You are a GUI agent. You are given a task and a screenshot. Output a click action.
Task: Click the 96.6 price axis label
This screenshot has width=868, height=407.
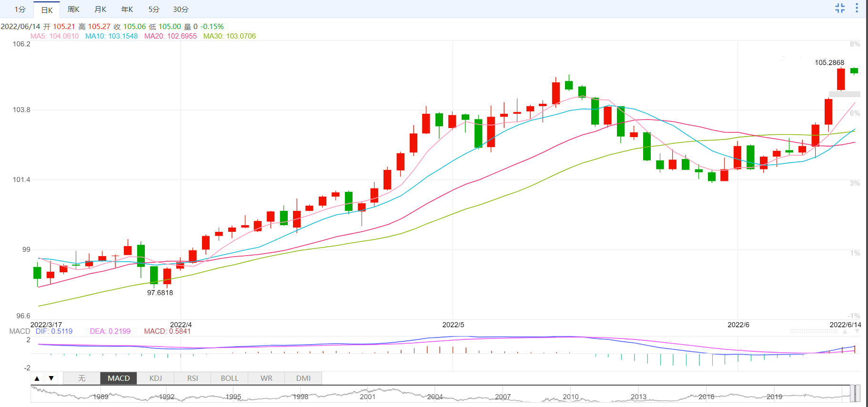(x=23, y=316)
